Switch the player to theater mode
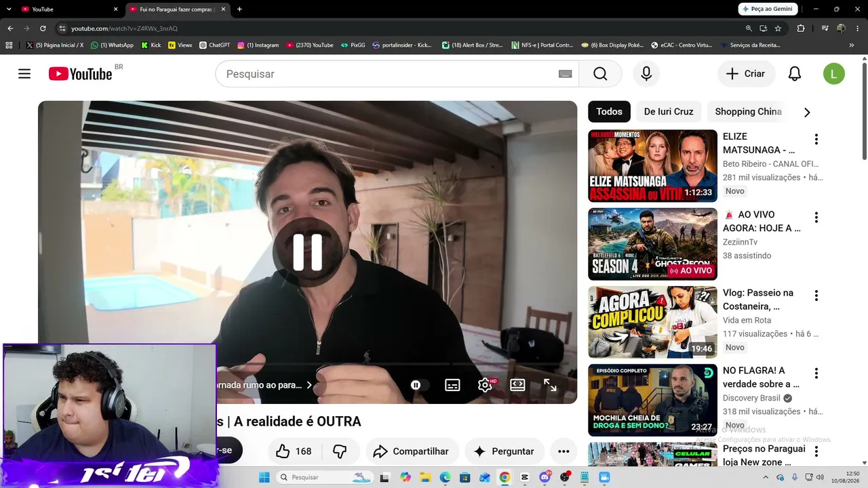The image size is (868, 488). pyautogui.click(x=517, y=385)
